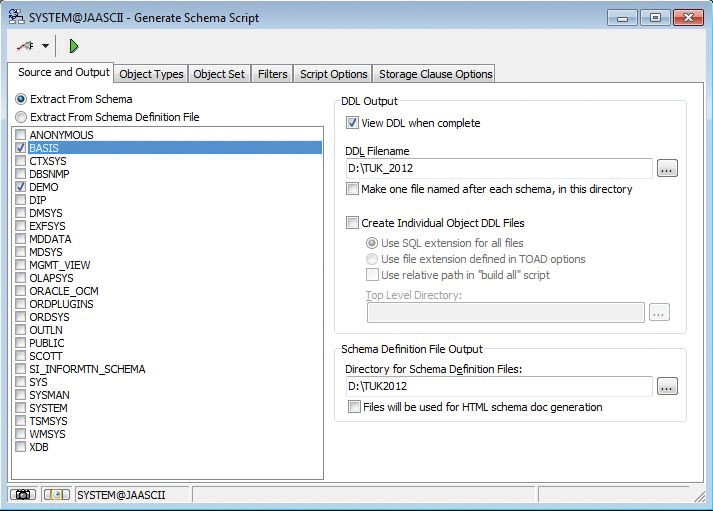Check the MDDATA schema checkbox

20,239
